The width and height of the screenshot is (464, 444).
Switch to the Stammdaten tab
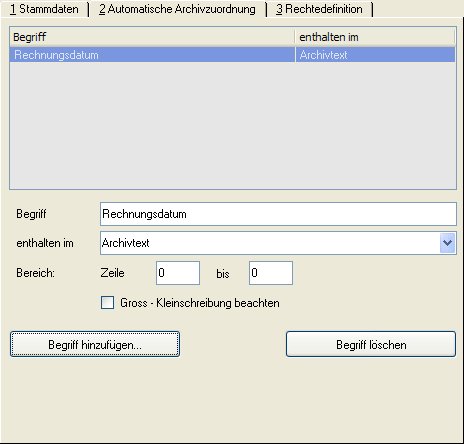point(44,9)
